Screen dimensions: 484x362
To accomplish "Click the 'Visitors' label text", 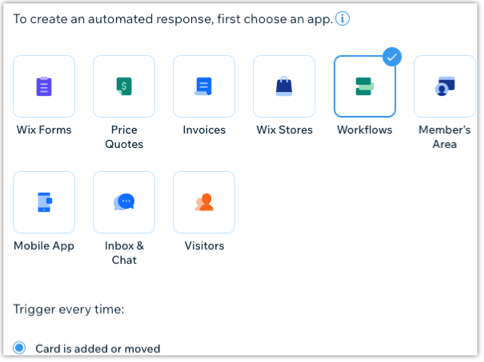I will tap(204, 246).
